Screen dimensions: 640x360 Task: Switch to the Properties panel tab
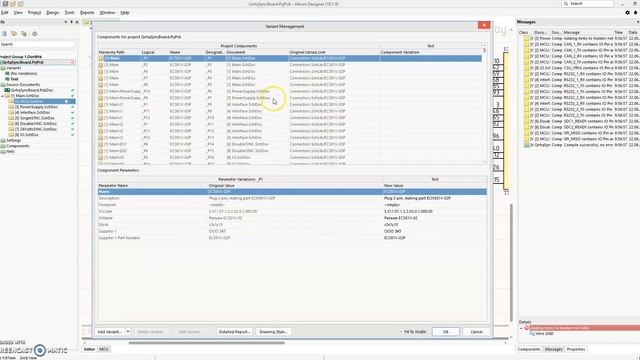click(576, 349)
